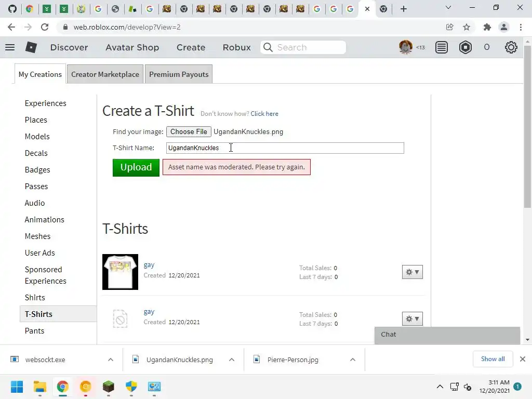The height and width of the screenshot is (399, 532).
Task: Switch to the GitHub browser tab
Action: point(12,9)
